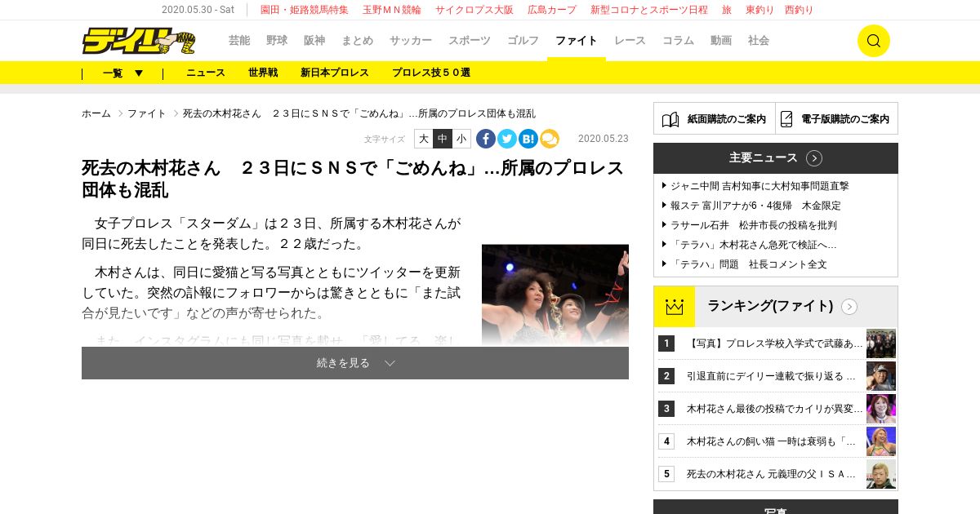Open 玉野ＭＮ競輪 top link

click(392, 10)
